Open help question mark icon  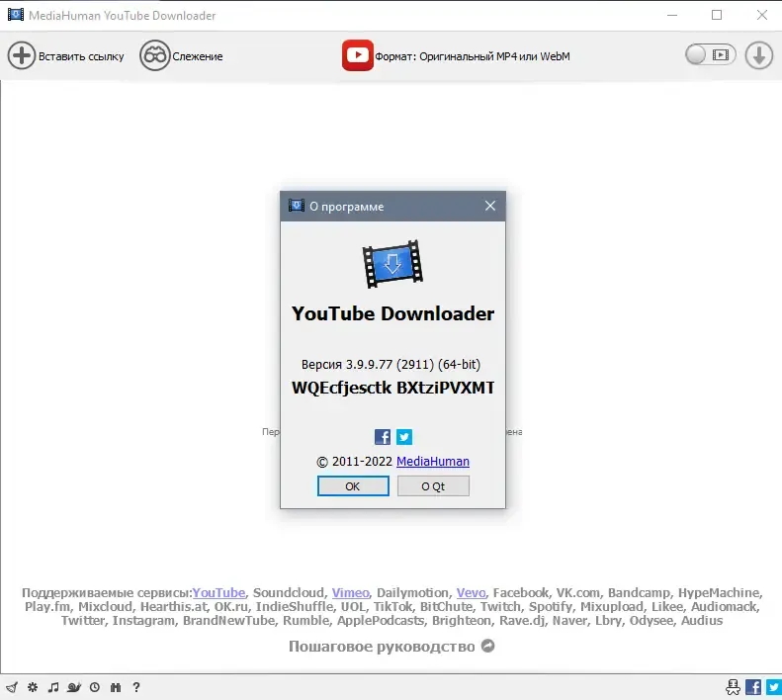point(136,687)
